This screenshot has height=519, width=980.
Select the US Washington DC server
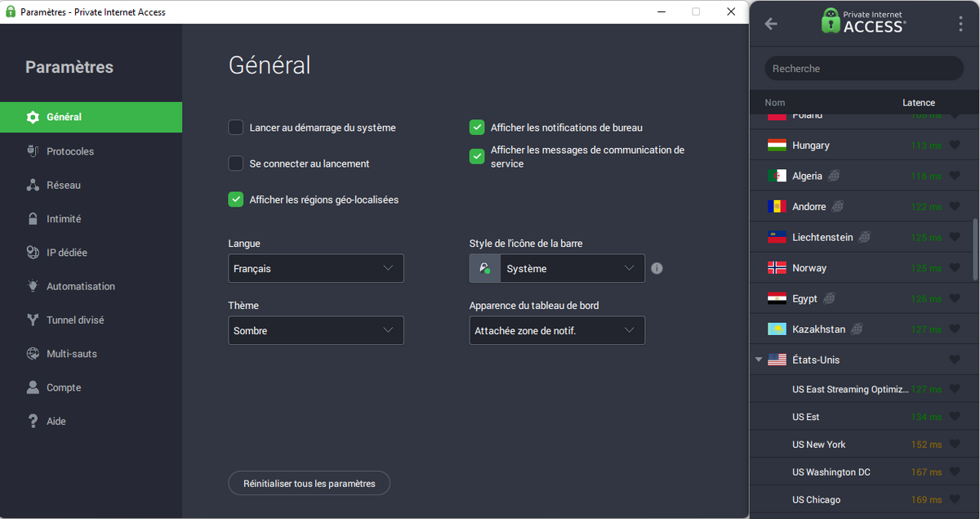(x=861, y=472)
